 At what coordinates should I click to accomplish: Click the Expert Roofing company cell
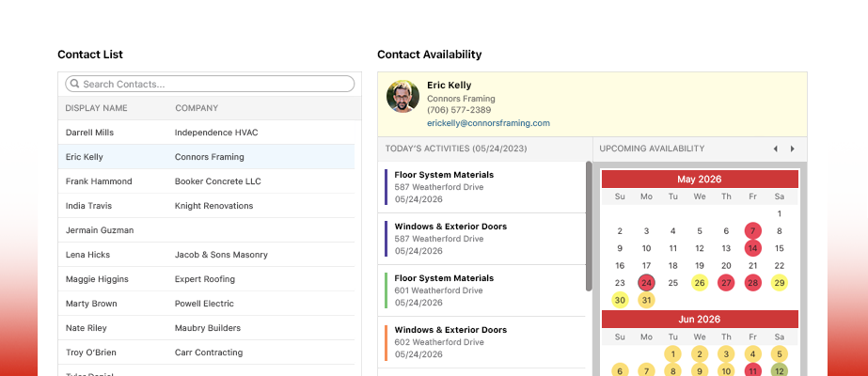[x=205, y=279]
